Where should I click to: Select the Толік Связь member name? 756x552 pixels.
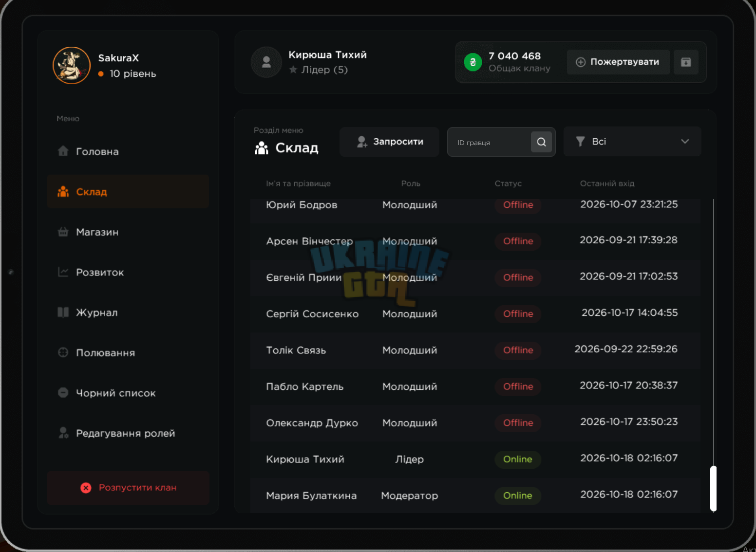pyautogui.click(x=296, y=350)
